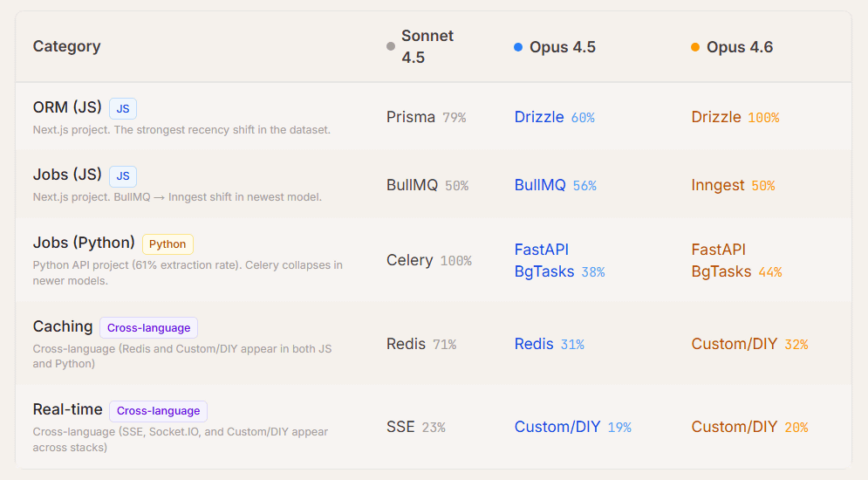
Task: Click the Celery 100% cell
Action: (x=428, y=260)
